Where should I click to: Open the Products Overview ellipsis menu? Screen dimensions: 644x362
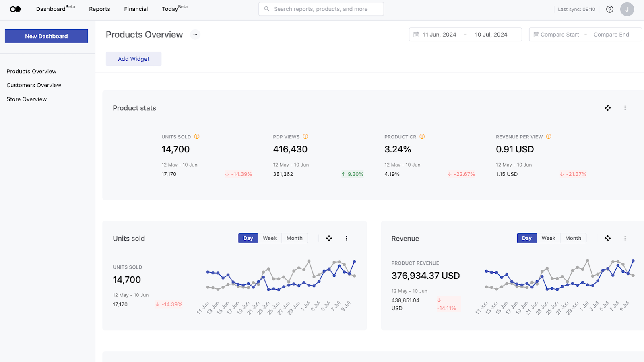coord(195,35)
